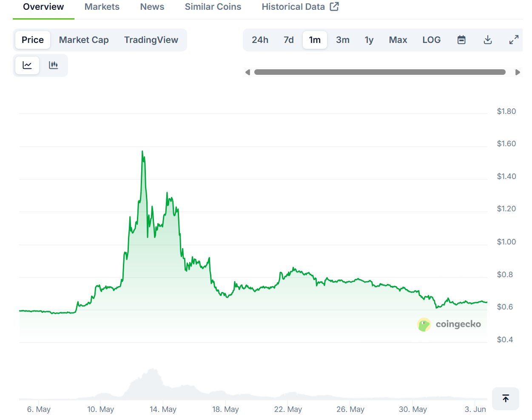Screen dimensions: 532x420
Task: Open the Similar Coins tab
Action: [x=213, y=7]
